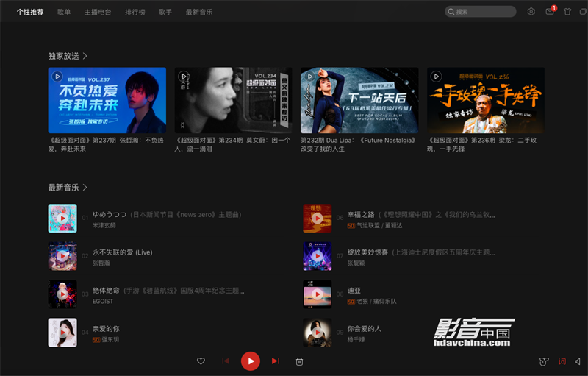The width and height of the screenshot is (588, 376).
Task: Open artist 杨千嬅
Action: pos(356,340)
